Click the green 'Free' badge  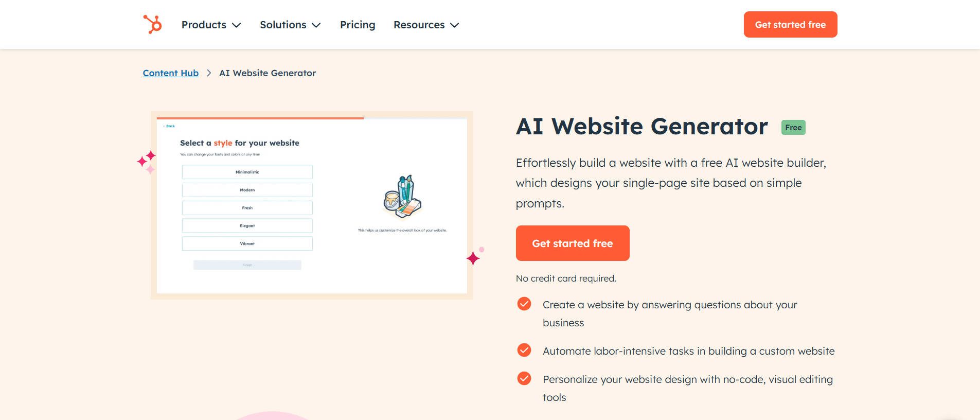[x=793, y=127]
